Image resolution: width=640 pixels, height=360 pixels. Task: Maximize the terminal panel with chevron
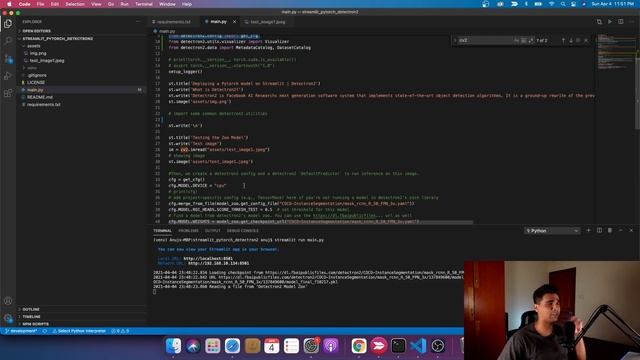[x=620, y=231]
